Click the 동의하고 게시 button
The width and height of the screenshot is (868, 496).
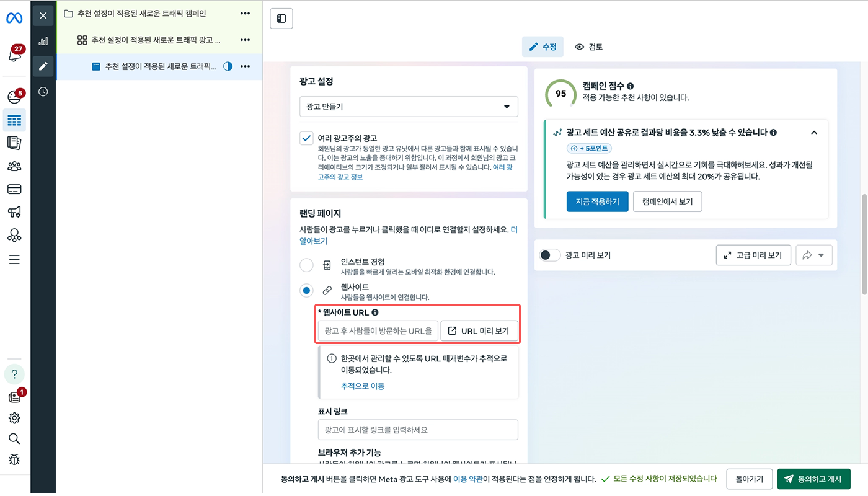tap(813, 479)
